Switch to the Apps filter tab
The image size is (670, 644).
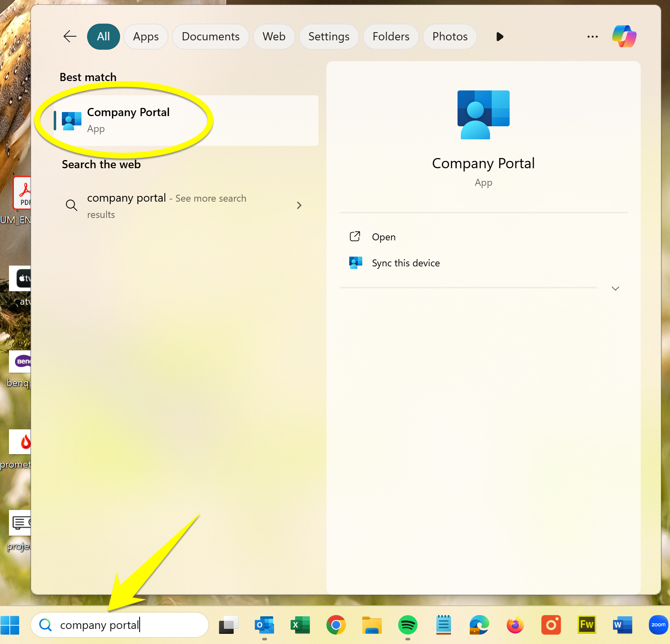click(146, 37)
